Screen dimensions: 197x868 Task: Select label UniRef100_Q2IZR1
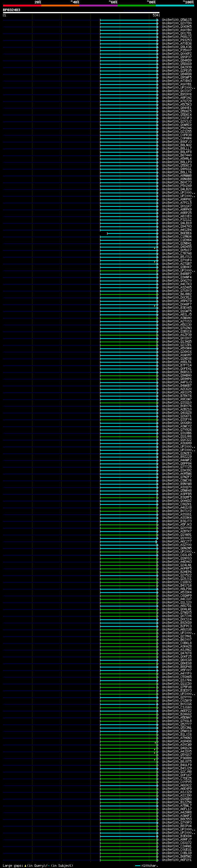pyautogui.click(x=177, y=345)
